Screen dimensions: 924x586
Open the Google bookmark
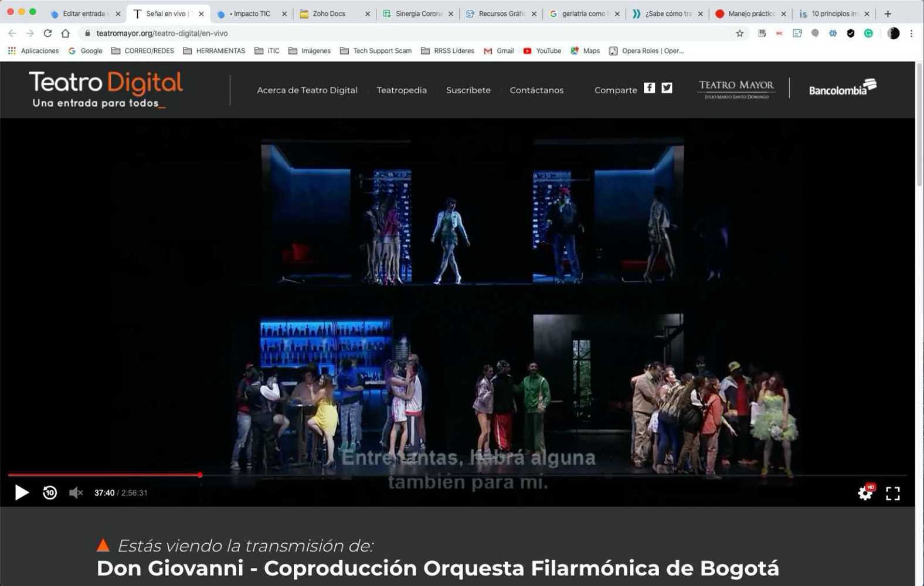[x=86, y=51]
